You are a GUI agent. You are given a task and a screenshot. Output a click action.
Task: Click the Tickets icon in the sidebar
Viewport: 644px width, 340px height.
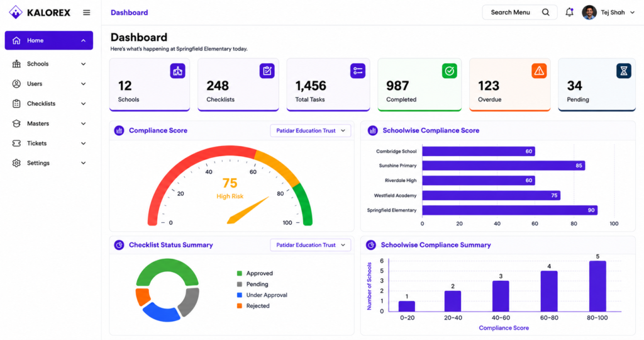16,143
